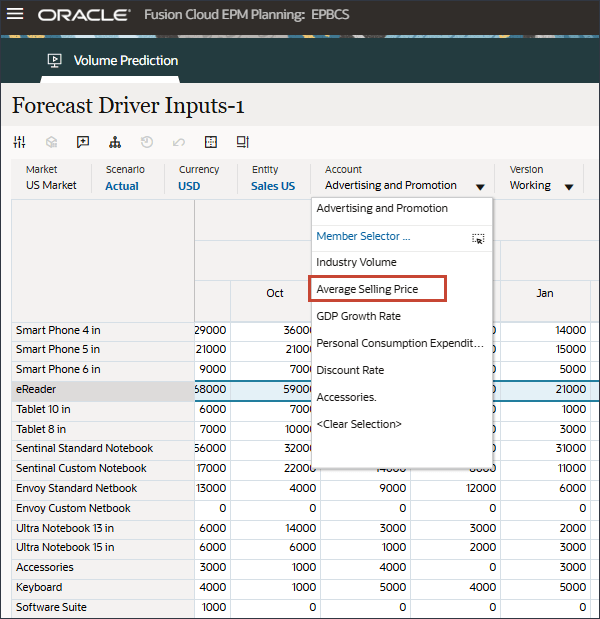Open the hamburger navigation menu
The width and height of the screenshot is (600, 619).
pyautogui.click(x=17, y=16)
